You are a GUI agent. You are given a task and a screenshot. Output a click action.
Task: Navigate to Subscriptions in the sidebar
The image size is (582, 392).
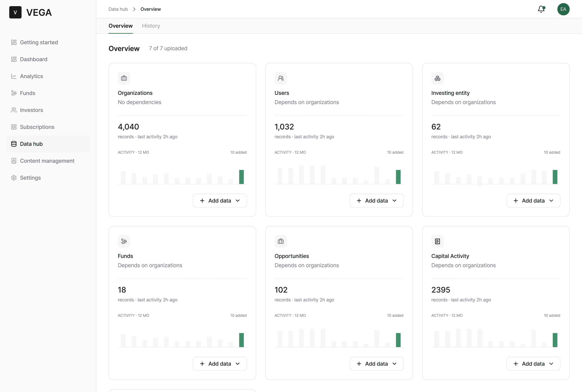(48, 127)
